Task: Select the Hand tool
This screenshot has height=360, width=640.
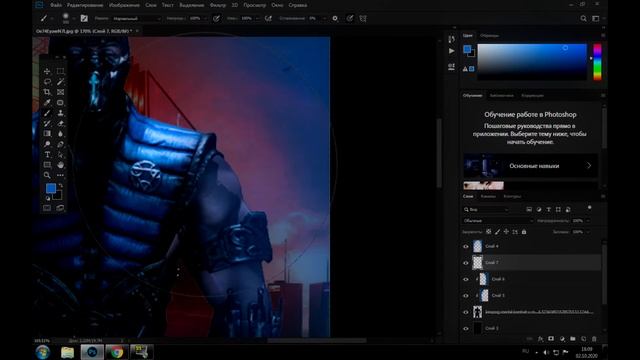Action: tap(60, 165)
